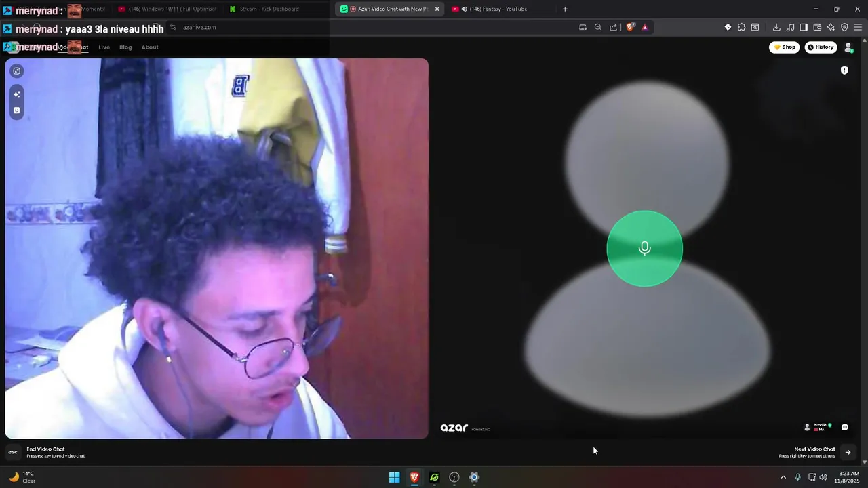Open the browser extensions puzzle icon
The height and width of the screenshot is (488, 868).
click(741, 27)
